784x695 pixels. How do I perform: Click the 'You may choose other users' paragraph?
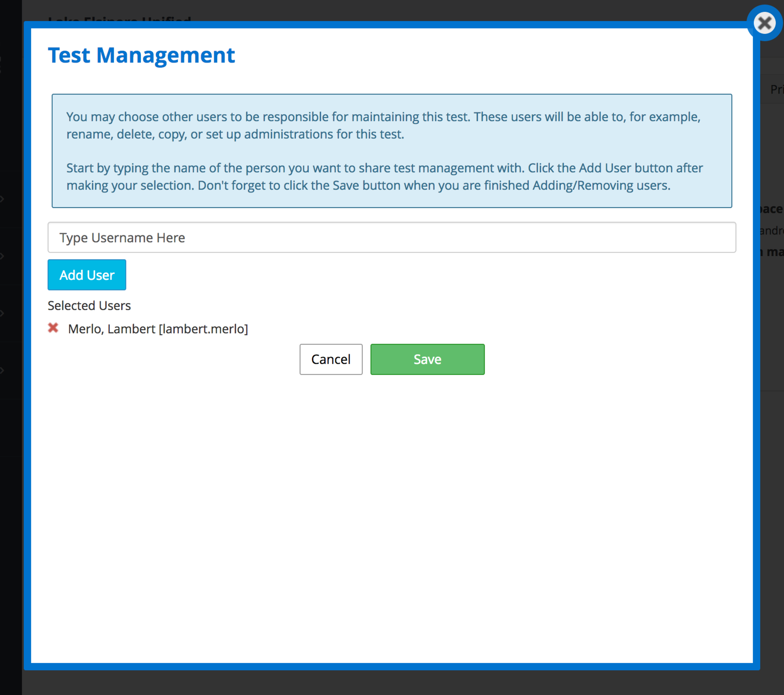(x=383, y=126)
